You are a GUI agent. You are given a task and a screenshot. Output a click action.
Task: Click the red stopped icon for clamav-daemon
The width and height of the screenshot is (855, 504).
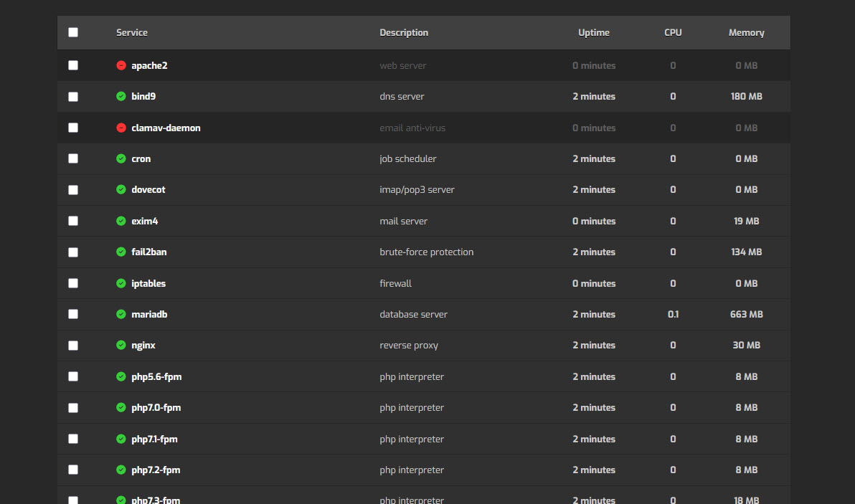121,128
